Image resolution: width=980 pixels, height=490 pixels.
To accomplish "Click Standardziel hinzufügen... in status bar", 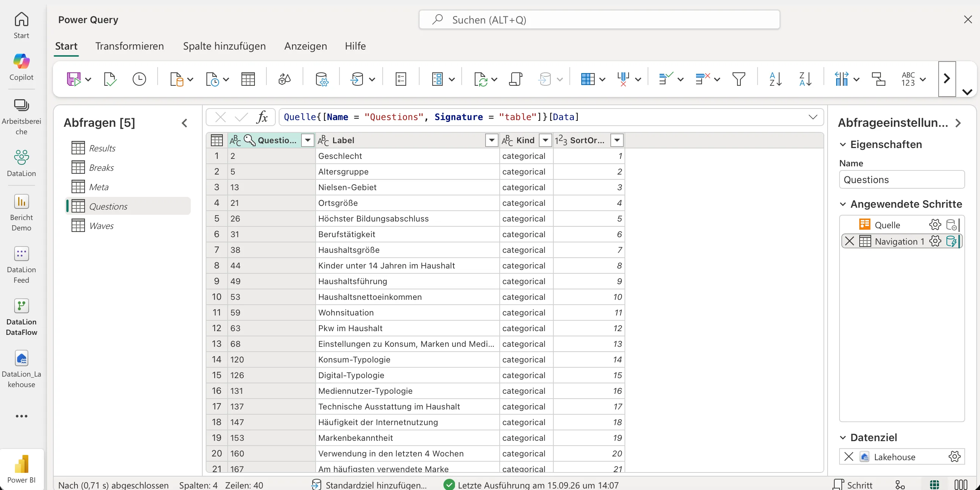I will tap(369, 485).
